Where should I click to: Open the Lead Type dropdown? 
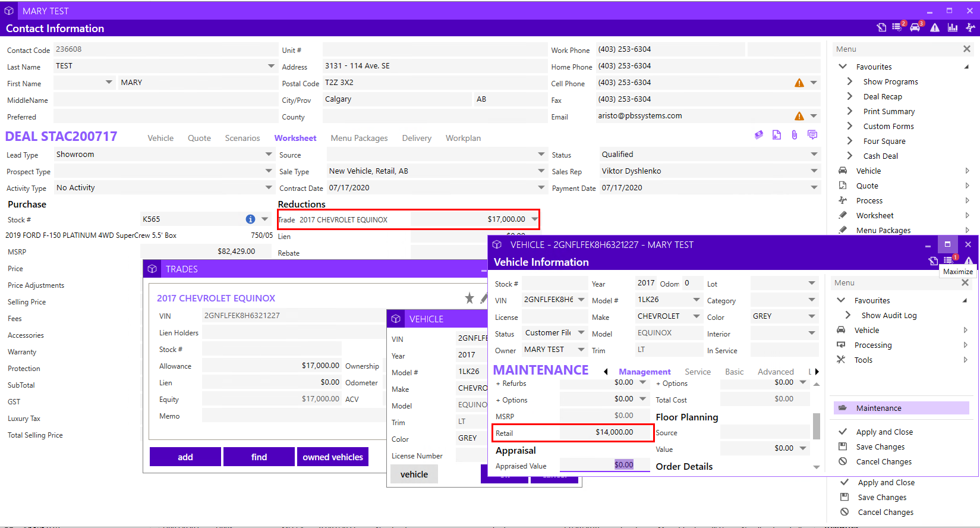click(x=269, y=154)
